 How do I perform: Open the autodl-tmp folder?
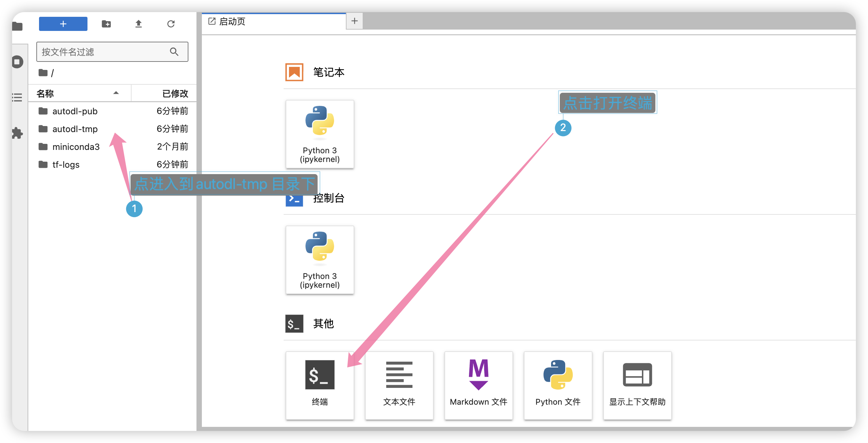[75, 129]
